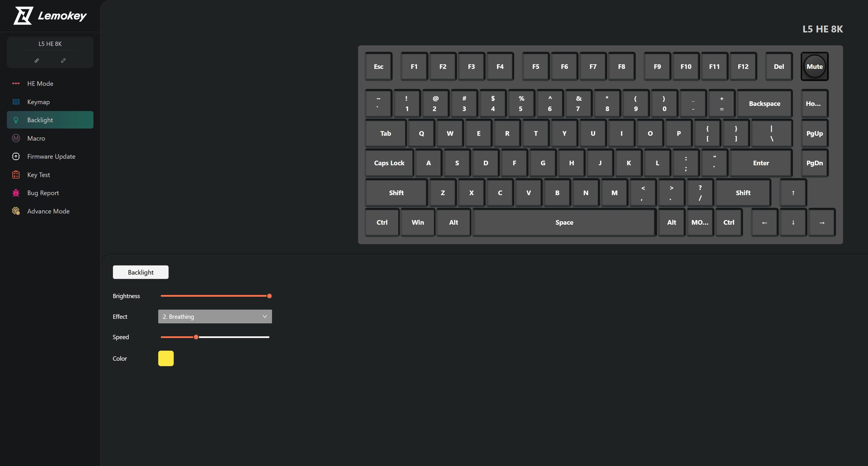Click the Space key on the keyboard
The width and height of the screenshot is (868, 466).
564,222
